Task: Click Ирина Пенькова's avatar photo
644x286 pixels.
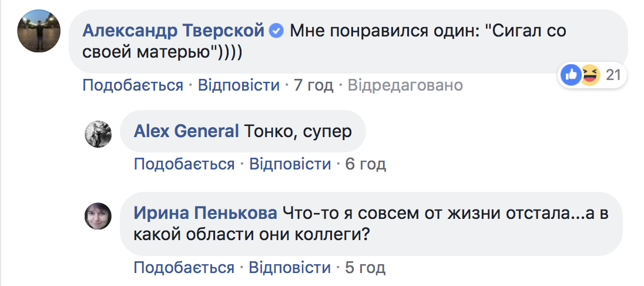Action: [x=99, y=216]
